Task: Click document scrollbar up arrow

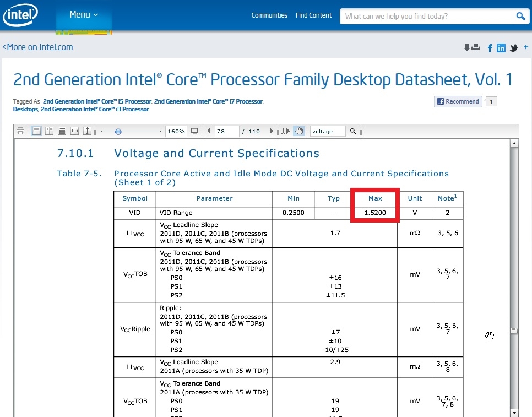Action: point(514,143)
